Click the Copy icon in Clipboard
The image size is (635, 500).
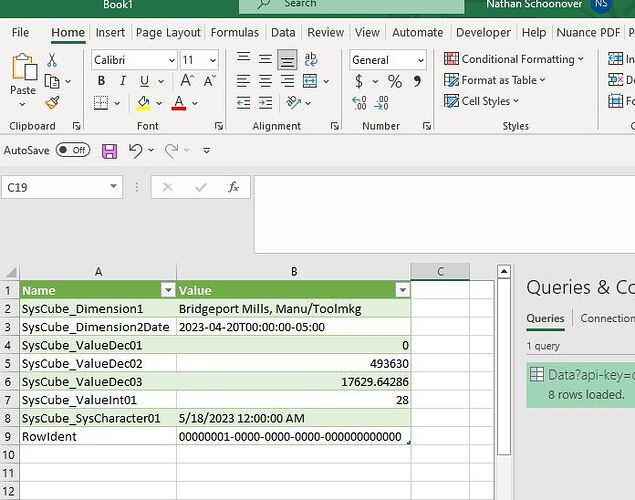[x=52, y=81]
